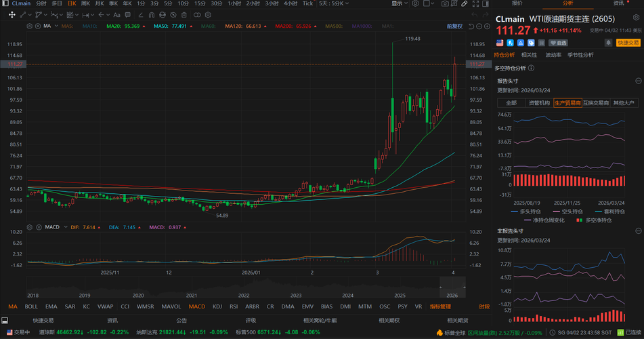Take a chart screenshot with camera icon

[x=445, y=3]
